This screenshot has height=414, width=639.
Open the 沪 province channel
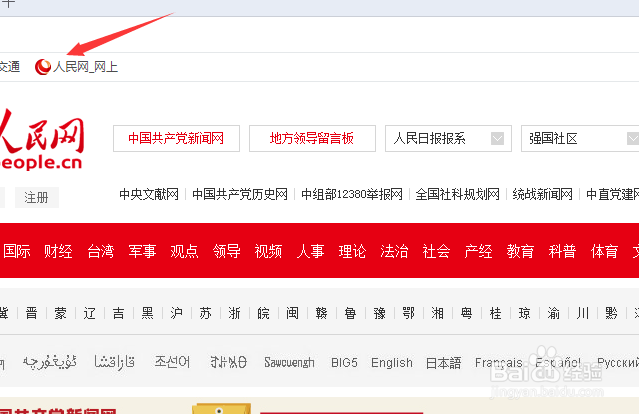coord(176,313)
